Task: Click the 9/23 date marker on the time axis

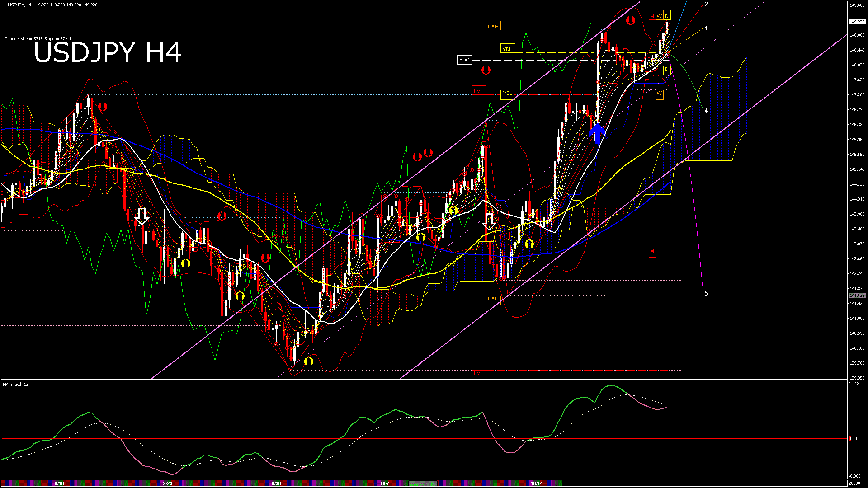Action: click(x=168, y=483)
